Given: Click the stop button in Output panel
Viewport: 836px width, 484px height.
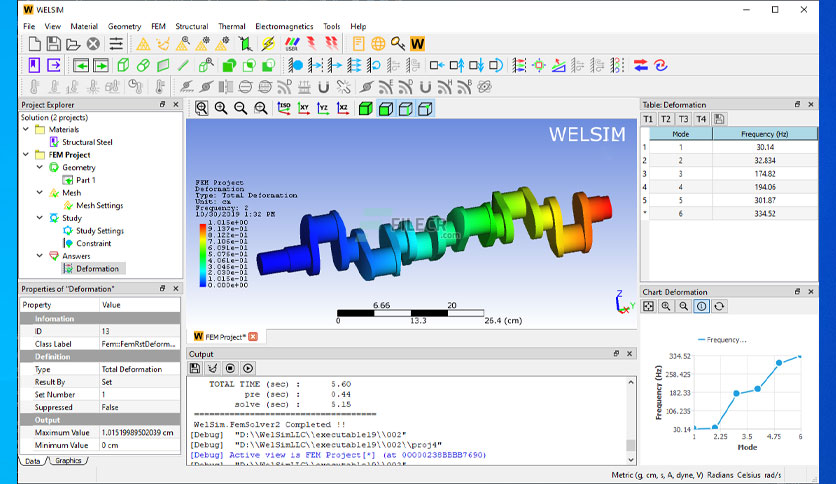Looking at the screenshot, I should point(230,368).
